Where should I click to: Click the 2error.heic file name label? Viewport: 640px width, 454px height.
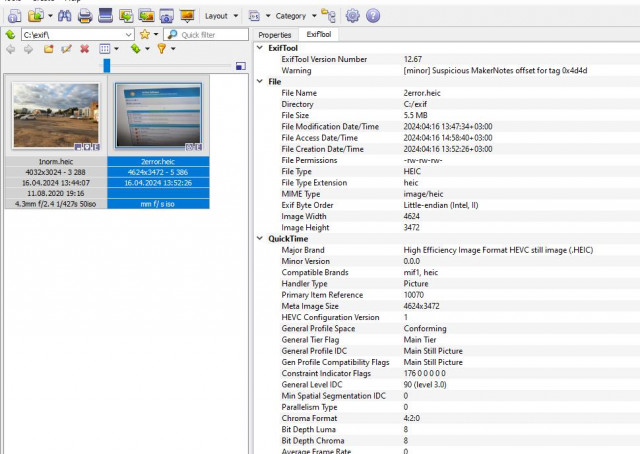pyautogui.click(x=158, y=162)
